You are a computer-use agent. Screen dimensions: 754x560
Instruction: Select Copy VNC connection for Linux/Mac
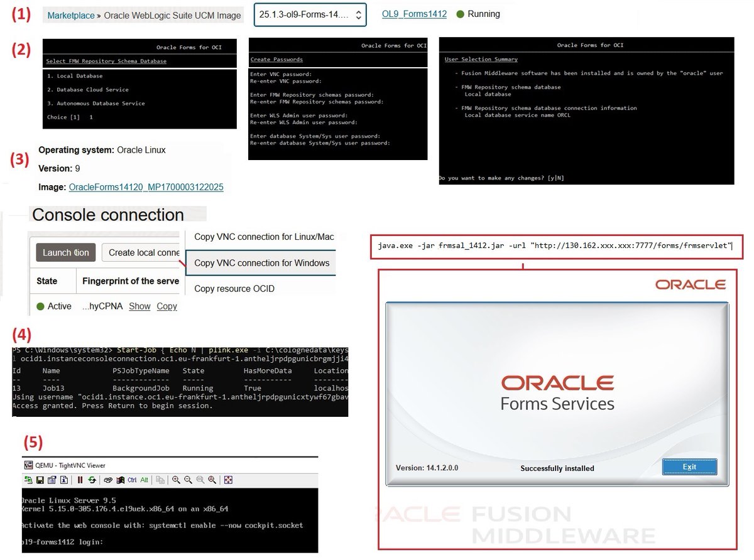click(x=264, y=237)
